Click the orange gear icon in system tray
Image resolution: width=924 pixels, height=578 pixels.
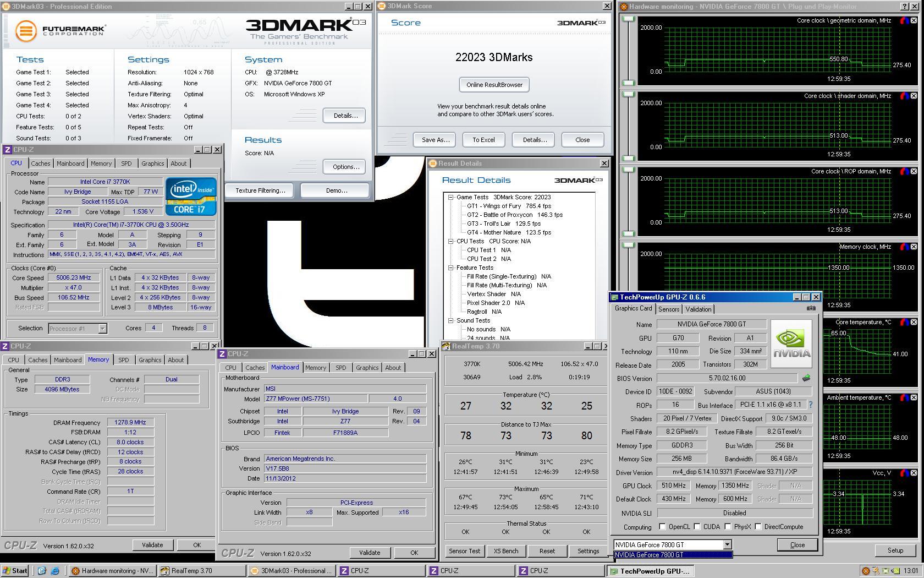866,571
